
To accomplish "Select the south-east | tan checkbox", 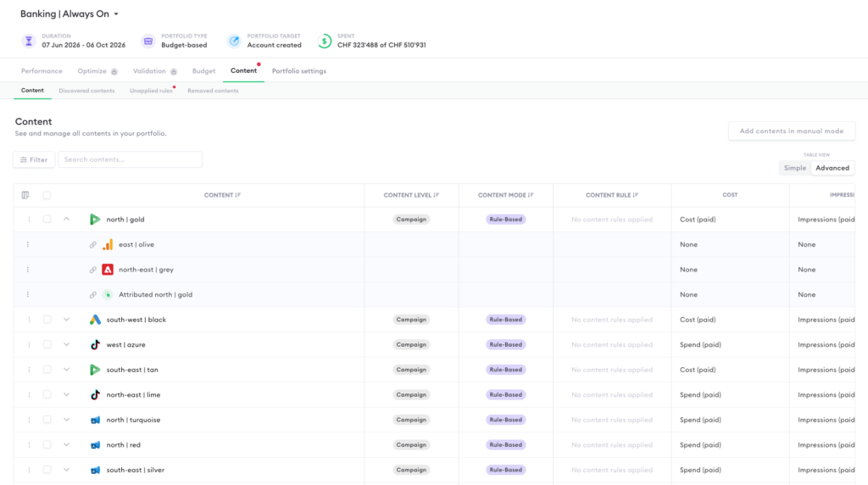I will pyautogui.click(x=47, y=370).
